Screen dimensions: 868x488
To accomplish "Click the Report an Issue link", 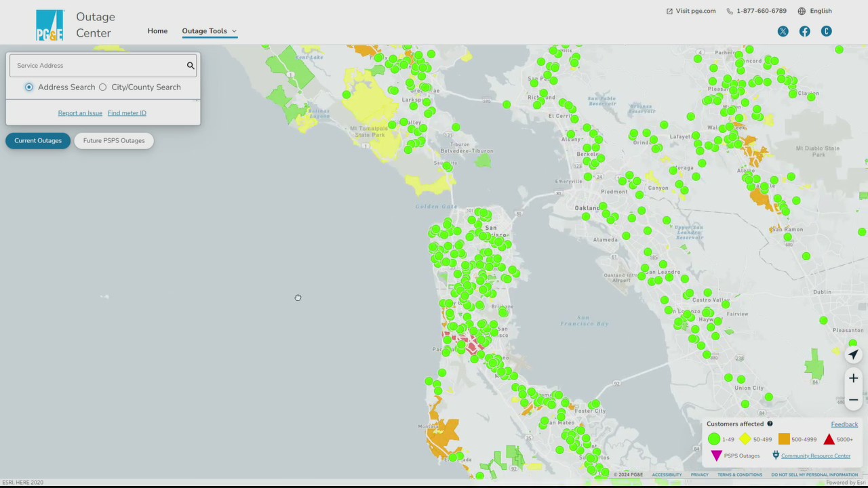I will 80,113.
